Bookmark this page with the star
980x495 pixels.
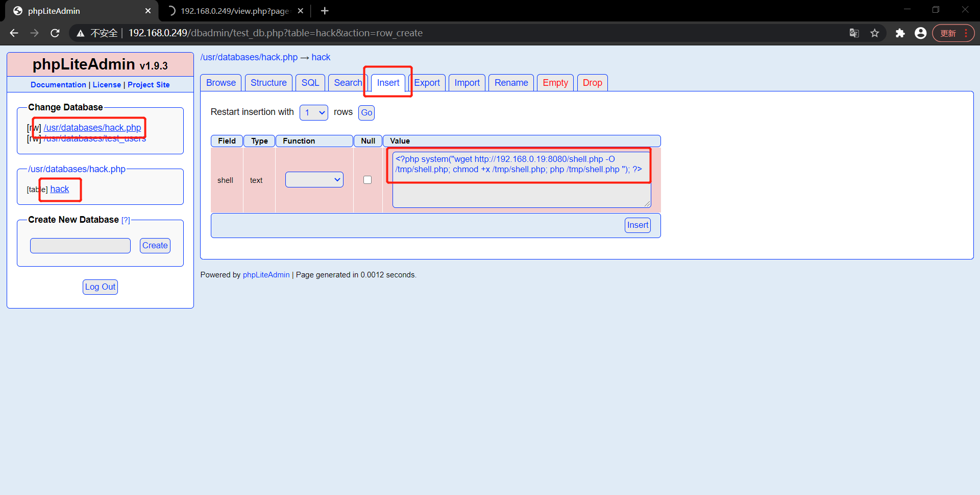tap(875, 33)
